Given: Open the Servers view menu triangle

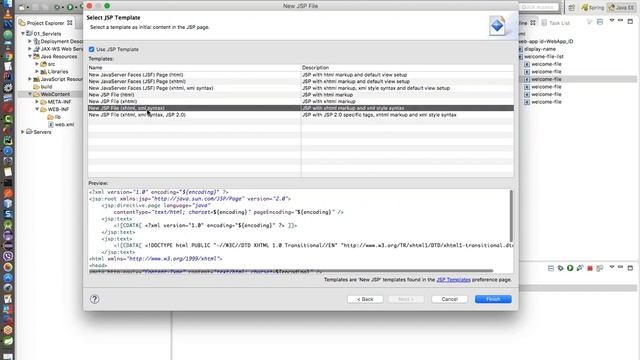Looking at the screenshot, I should coord(612,267).
